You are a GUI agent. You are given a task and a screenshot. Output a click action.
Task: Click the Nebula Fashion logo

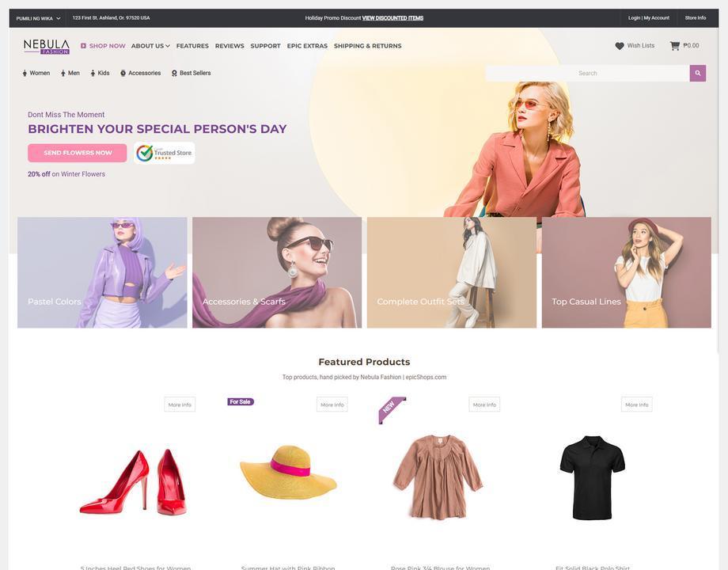pos(47,46)
